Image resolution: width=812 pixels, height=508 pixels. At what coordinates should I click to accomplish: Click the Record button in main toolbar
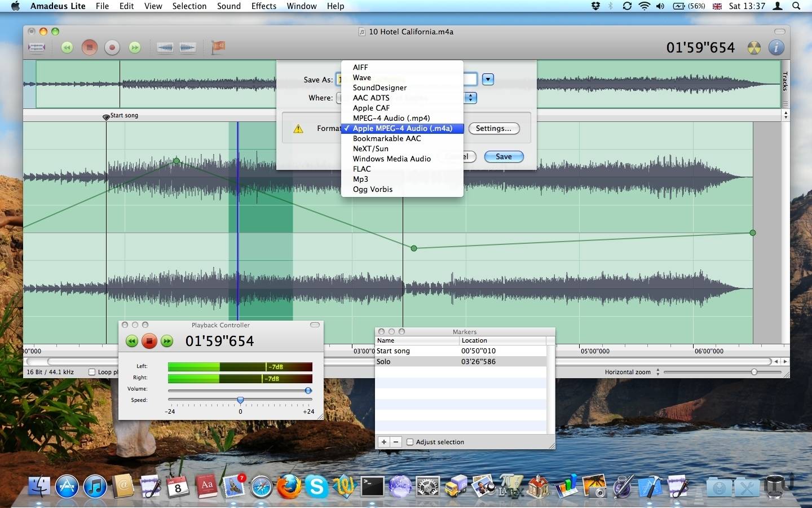pos(112,48)
